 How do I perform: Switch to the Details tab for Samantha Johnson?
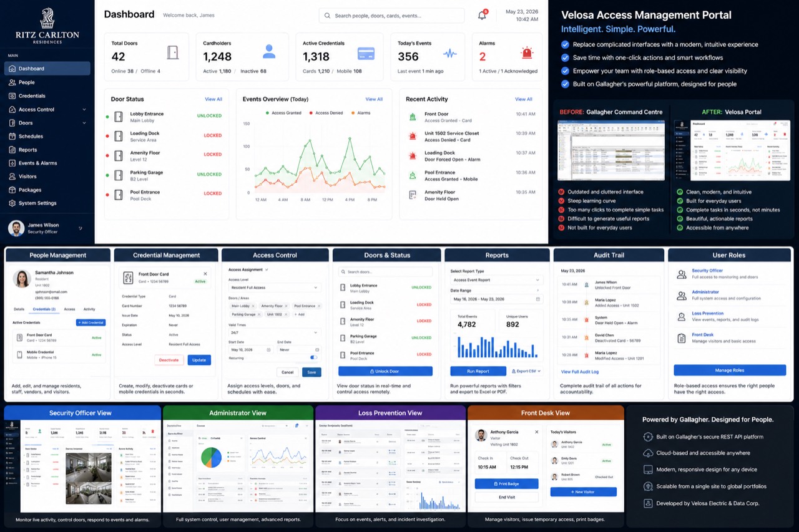pyautogui.click(x=19, y=309)
